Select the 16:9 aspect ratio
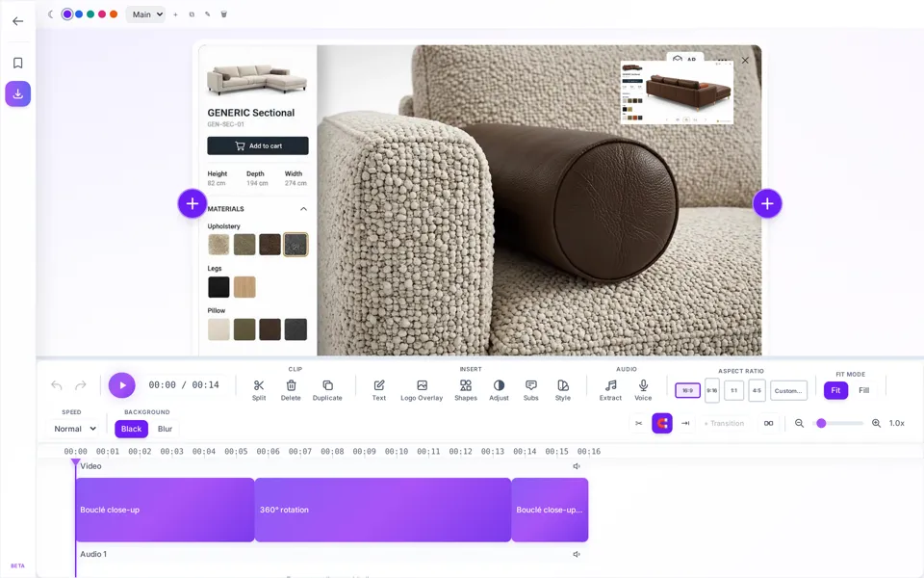 [x=687, y=390]
